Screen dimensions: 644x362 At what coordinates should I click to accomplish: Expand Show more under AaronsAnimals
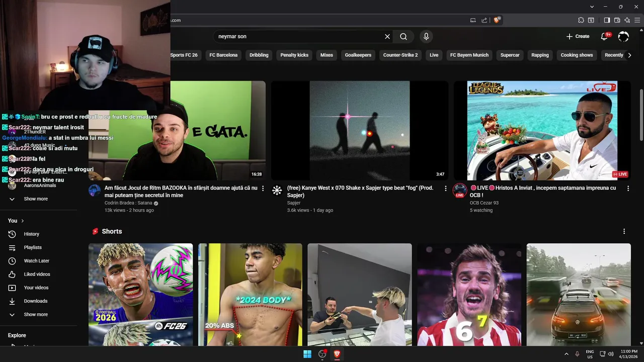[36, 199]
